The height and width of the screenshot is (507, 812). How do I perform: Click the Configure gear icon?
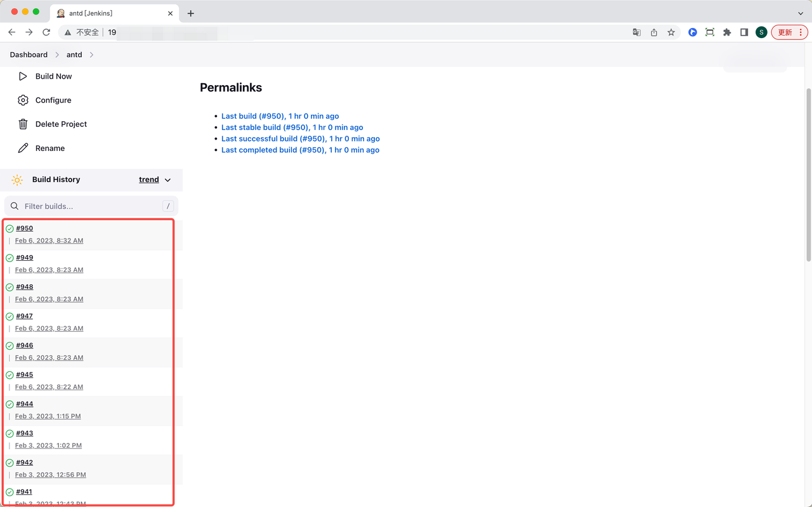(x=23, y=100)
